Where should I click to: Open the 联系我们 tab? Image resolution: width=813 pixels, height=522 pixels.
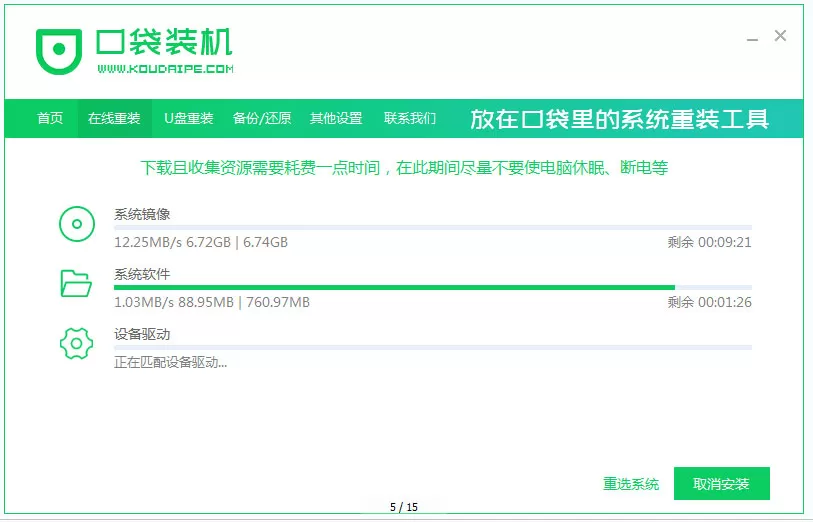coord(410,118)
